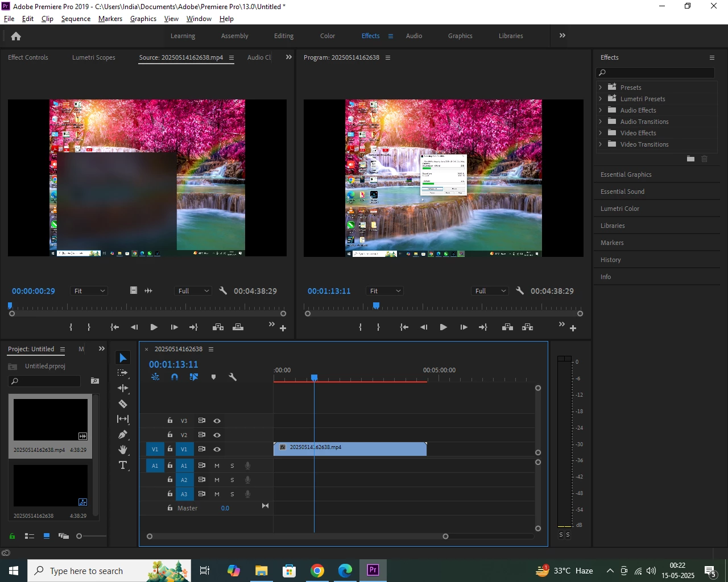Mute audio track A1

[217, 465]
